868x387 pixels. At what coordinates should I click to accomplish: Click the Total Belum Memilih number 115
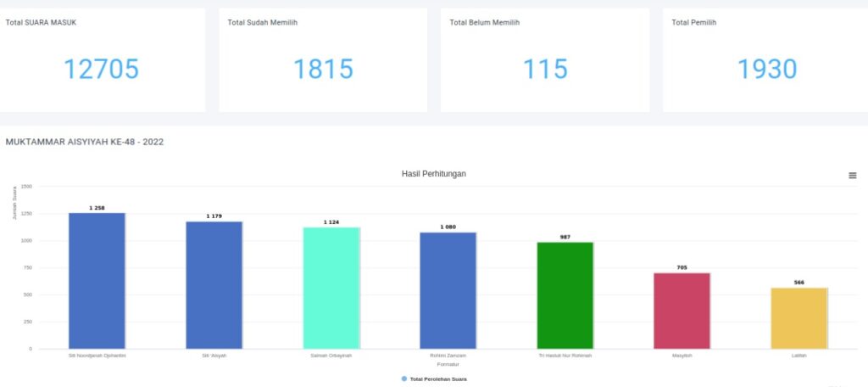point(545,70)
